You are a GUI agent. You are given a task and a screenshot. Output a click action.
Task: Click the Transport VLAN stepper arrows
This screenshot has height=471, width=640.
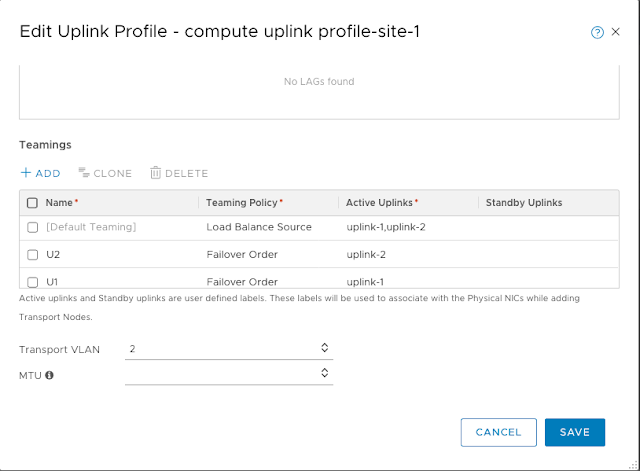coord(324,348)
